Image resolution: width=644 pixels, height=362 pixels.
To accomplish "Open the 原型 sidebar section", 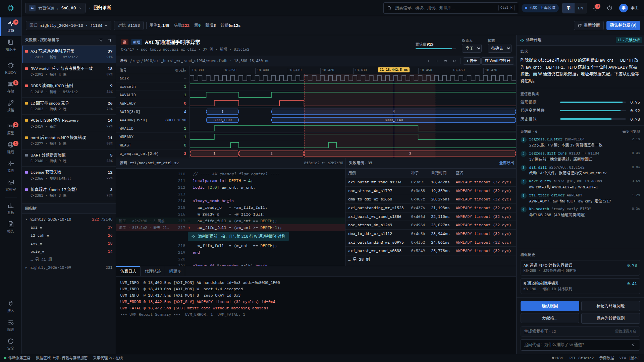I will (x=11, y=129).
